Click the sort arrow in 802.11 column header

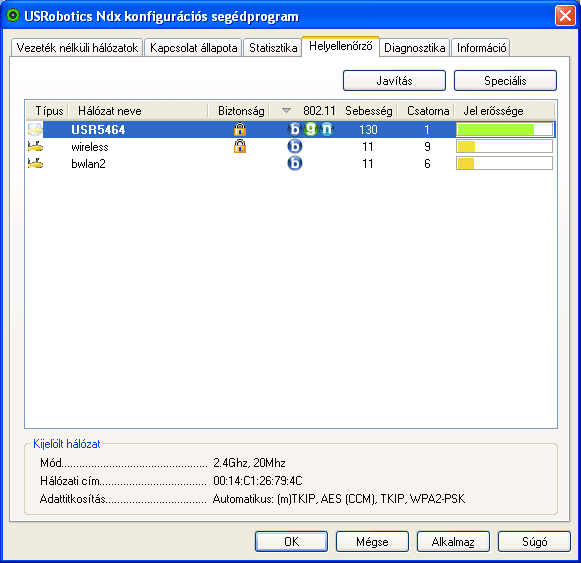(x=286, y=110)
